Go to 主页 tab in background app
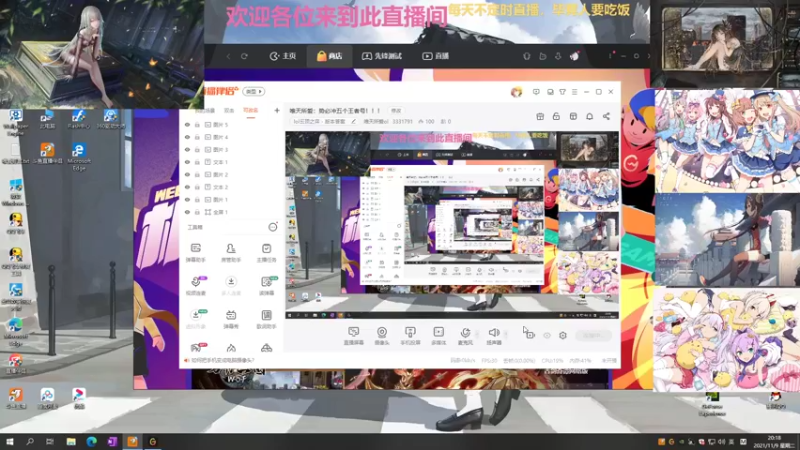Viewport: 800px width, 450px height. tap(283, 56)
